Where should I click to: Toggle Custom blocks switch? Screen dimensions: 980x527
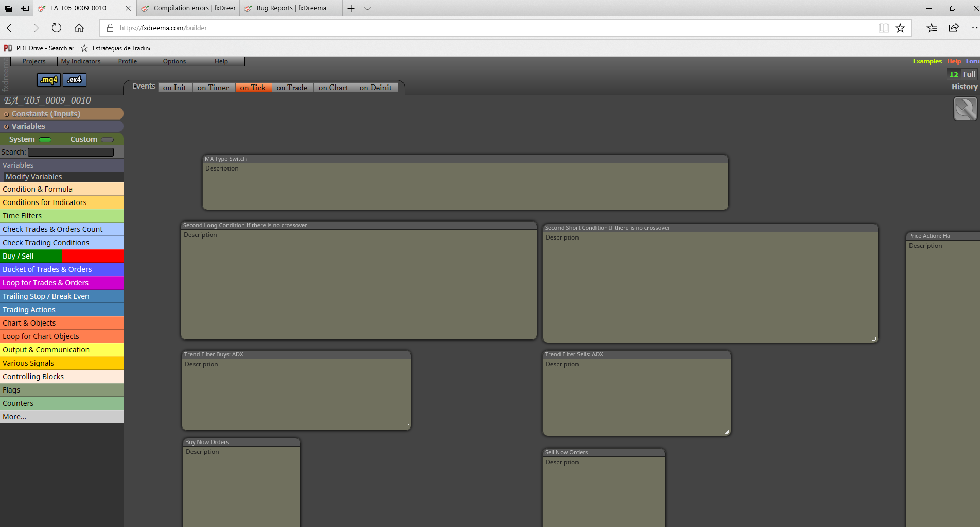[108, 140]
